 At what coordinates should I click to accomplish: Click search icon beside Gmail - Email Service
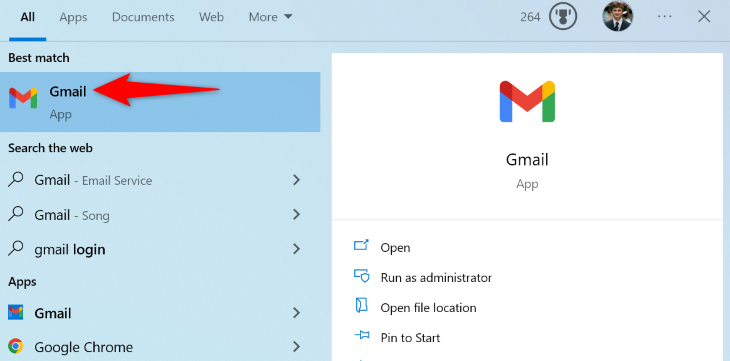click(16, 180)
